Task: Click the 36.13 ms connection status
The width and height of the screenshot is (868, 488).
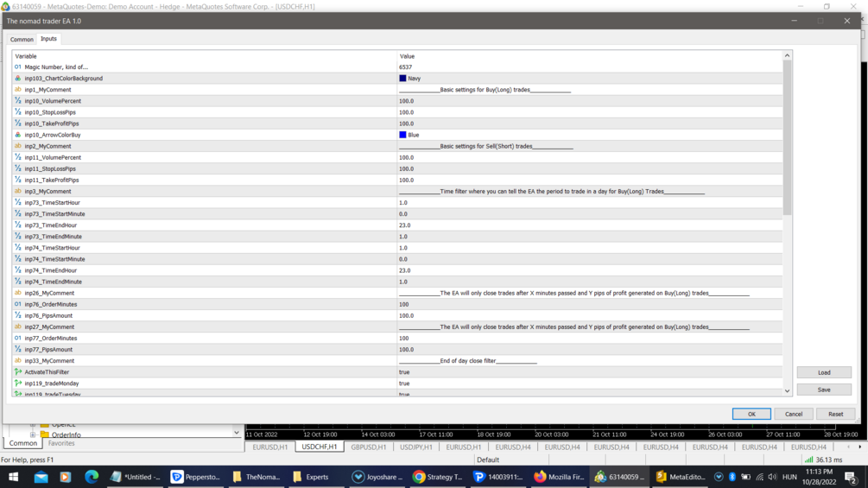Action: 824,459
